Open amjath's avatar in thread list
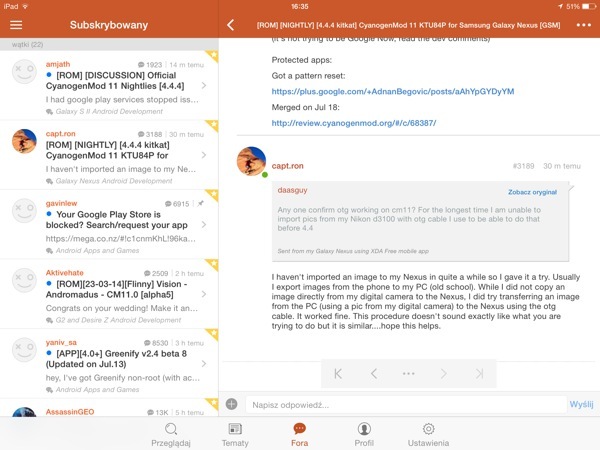 point(24,72)
